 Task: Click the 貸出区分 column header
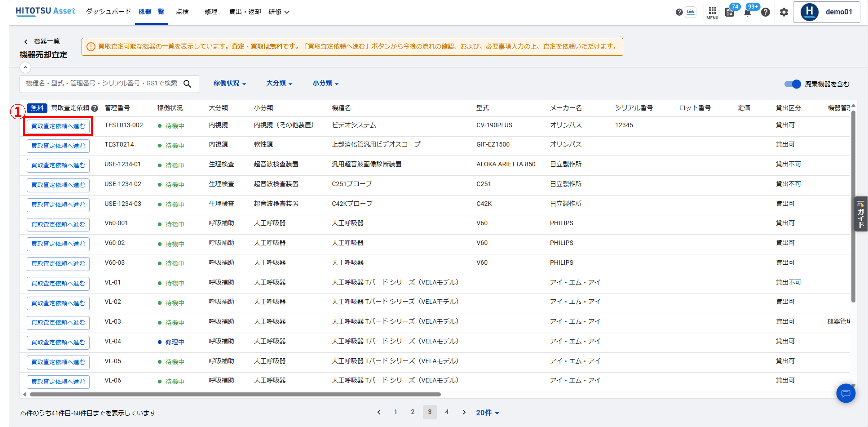pos(788,108)
